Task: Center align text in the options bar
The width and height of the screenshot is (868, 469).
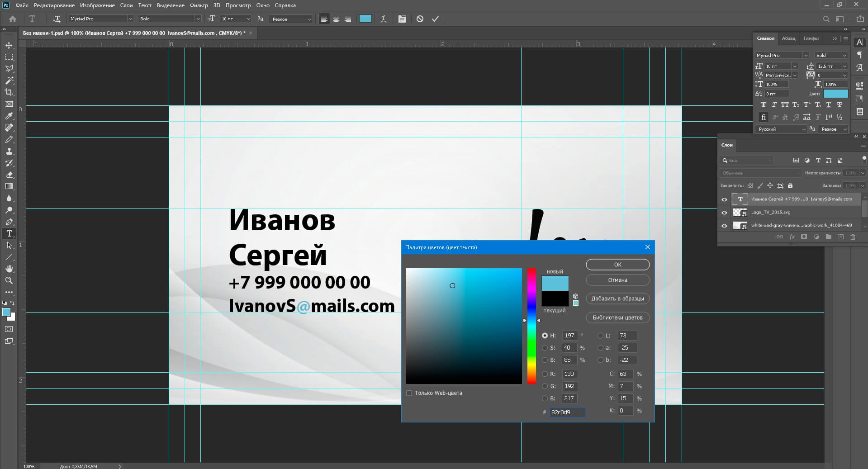Action: coord(336,19)
